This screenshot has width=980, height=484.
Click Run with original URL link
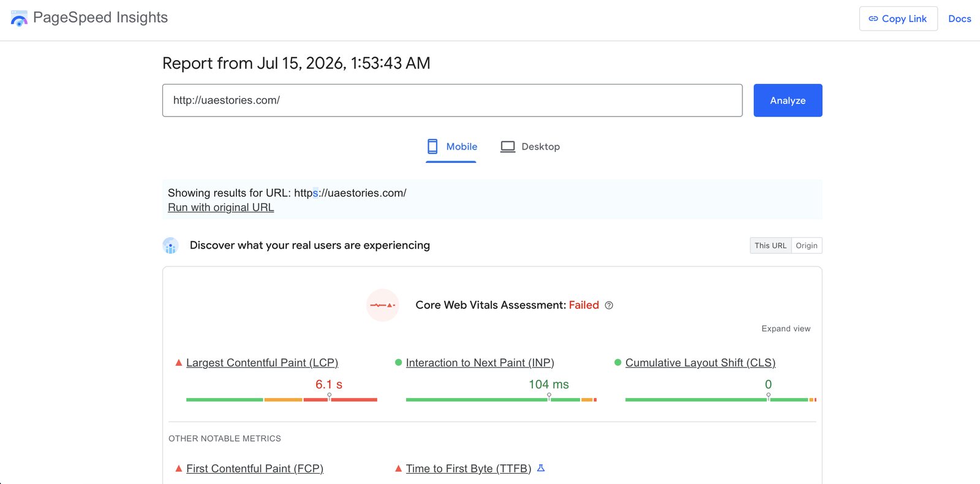coord(221,208)
